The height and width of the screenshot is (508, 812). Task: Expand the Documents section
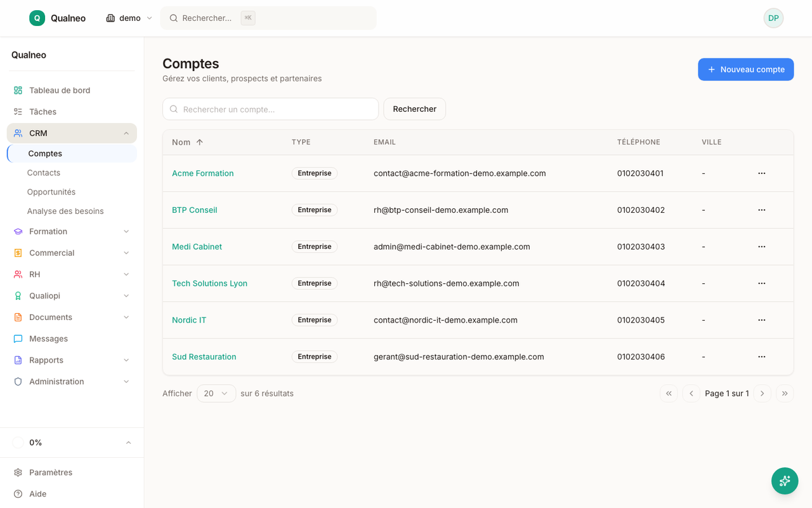click(x=126, y=317)
